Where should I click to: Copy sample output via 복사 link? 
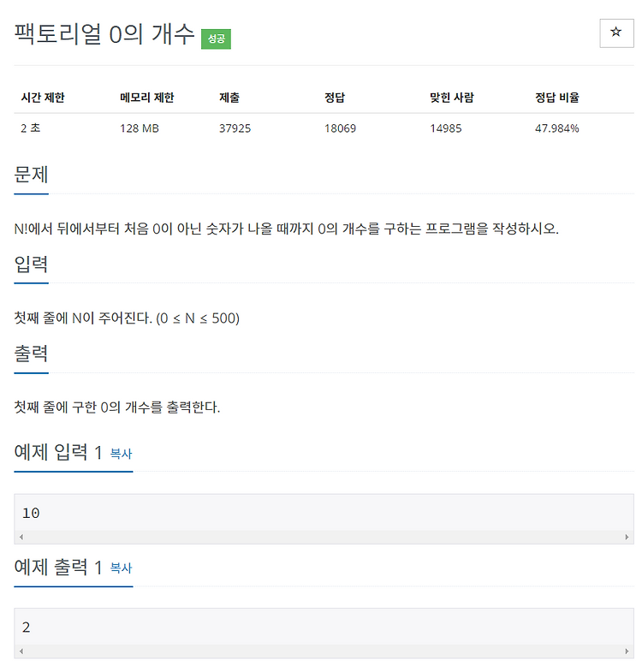121,568
